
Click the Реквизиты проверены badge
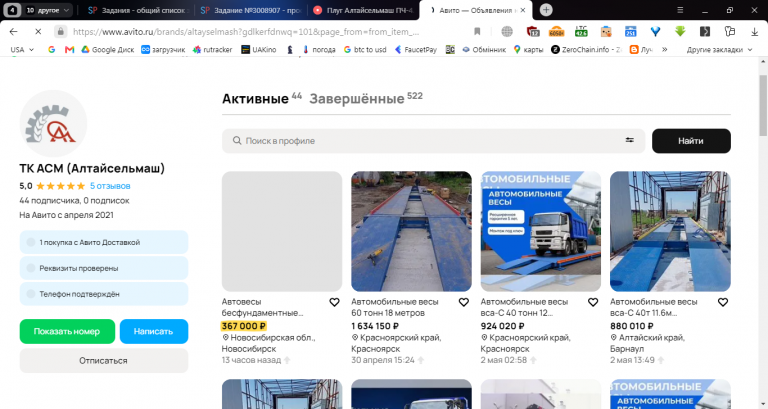point(104,268)
